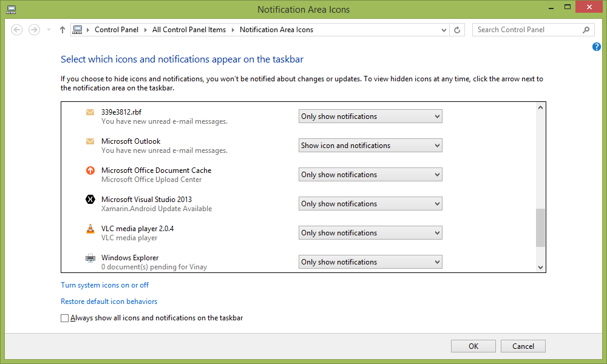The width and height of the screenshot is (607, 364).
Task: Open Control Panel from the breadcrumb
Action: pyautogui.click(x=117, y=29)
